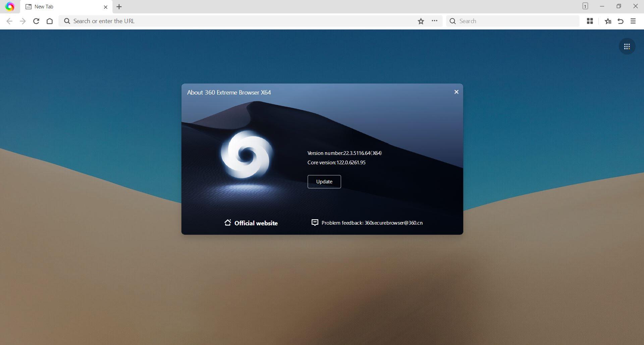
Task: Open the favorites list icon
Action: point(608,21)
